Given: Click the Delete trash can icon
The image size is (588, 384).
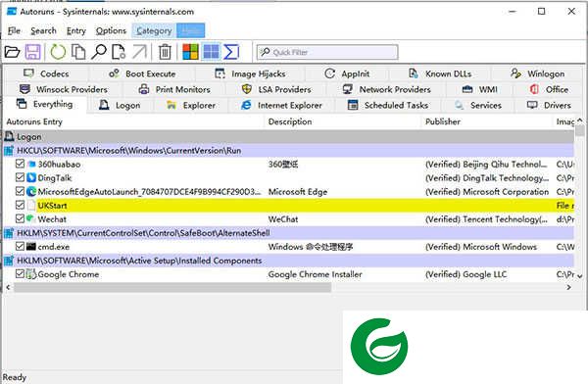Looking at the screenshot, I should point(165,52).
